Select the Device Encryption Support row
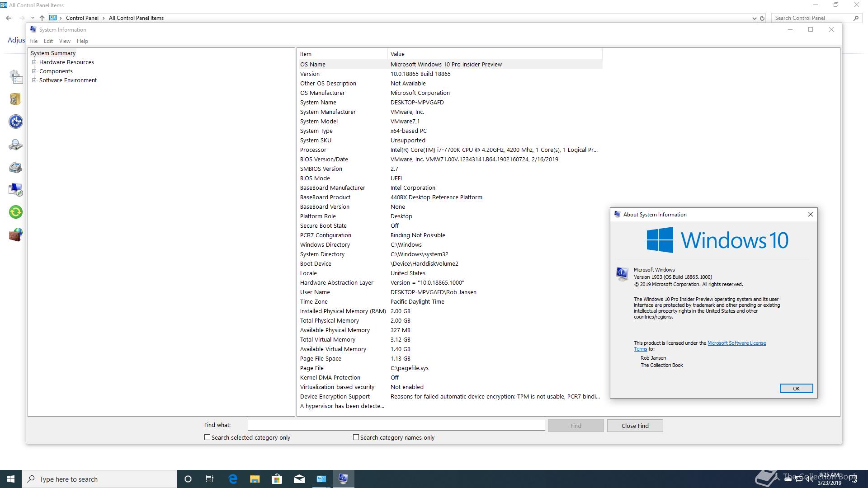The image size is (868, 488). pyautogui.click(x=450, y=396)
